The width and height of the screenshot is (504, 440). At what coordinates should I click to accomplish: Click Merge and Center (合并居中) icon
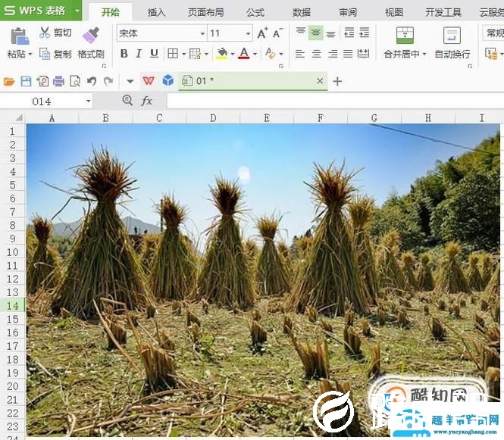pyautogui.click(x=405, y=35)
